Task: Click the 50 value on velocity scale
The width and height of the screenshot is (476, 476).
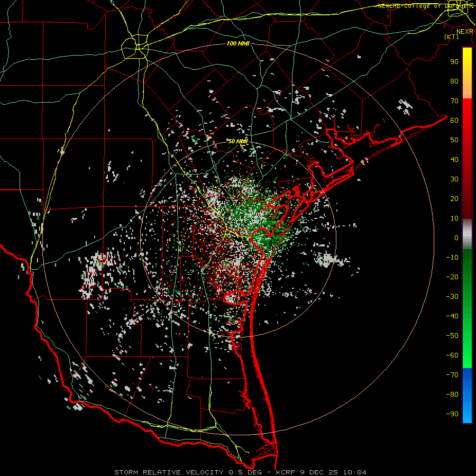Action: tap(454, 140)
